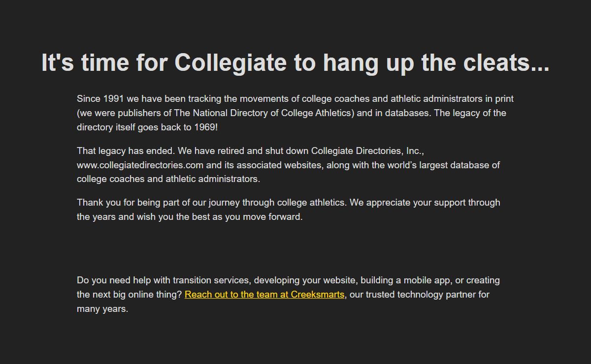Click the phrase "college coaches and athletic administrators."
Viewport: 591px width, 364px height.
tap(168, 179)
